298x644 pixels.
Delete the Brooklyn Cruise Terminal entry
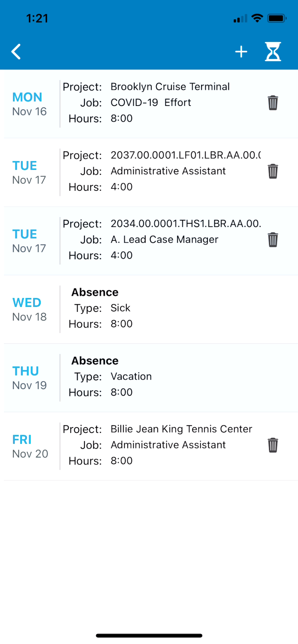(273, 103)
